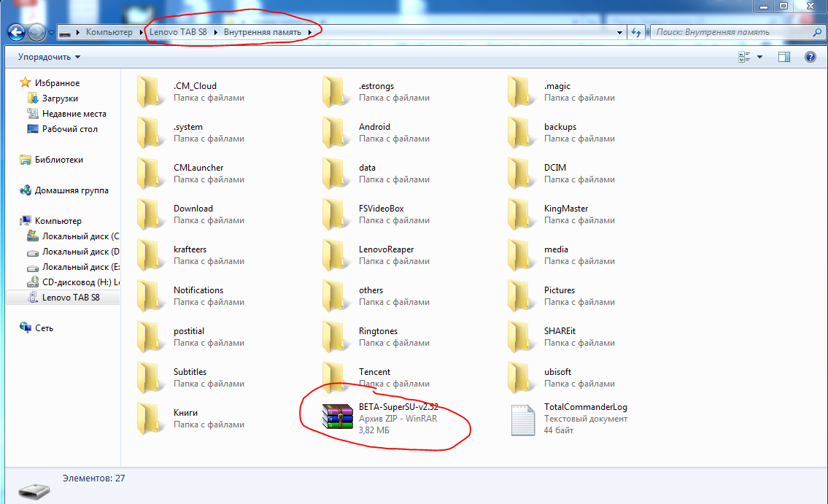Expand the view options dropdown arrow
This screenshot has height=504, width=828.
[759, 57]
